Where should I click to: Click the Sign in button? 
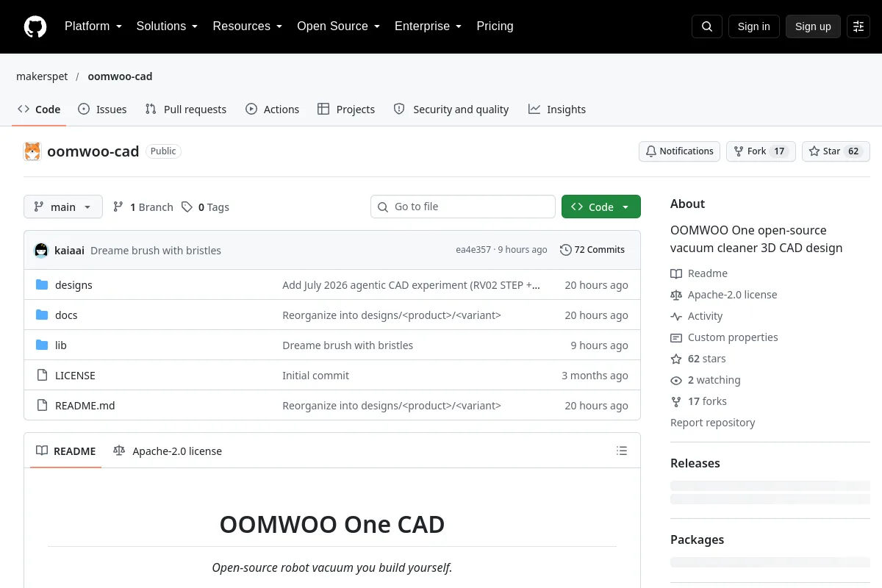tap(753, 26)
